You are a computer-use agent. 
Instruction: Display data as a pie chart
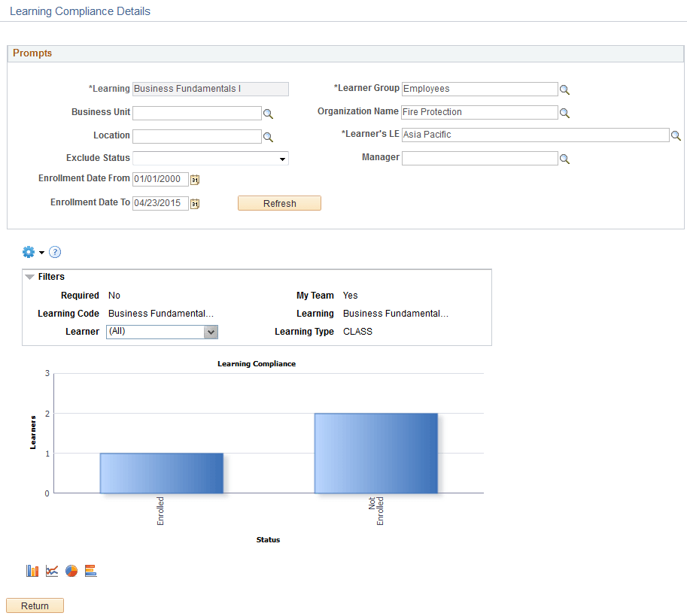(x=71, y=570)
